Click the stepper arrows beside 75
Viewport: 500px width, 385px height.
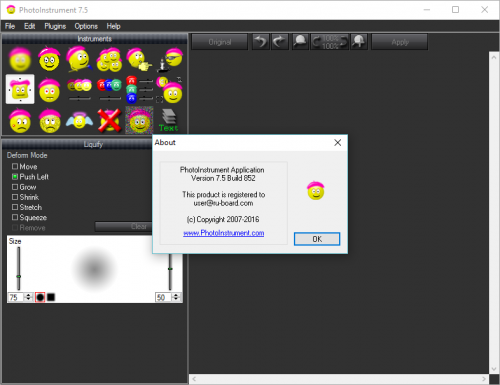[x=28, y=297]
